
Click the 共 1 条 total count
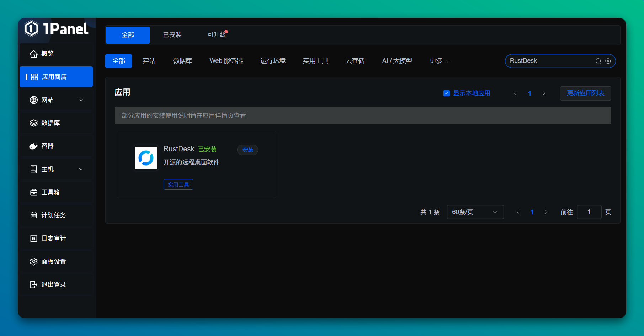(x=430, y=212)
